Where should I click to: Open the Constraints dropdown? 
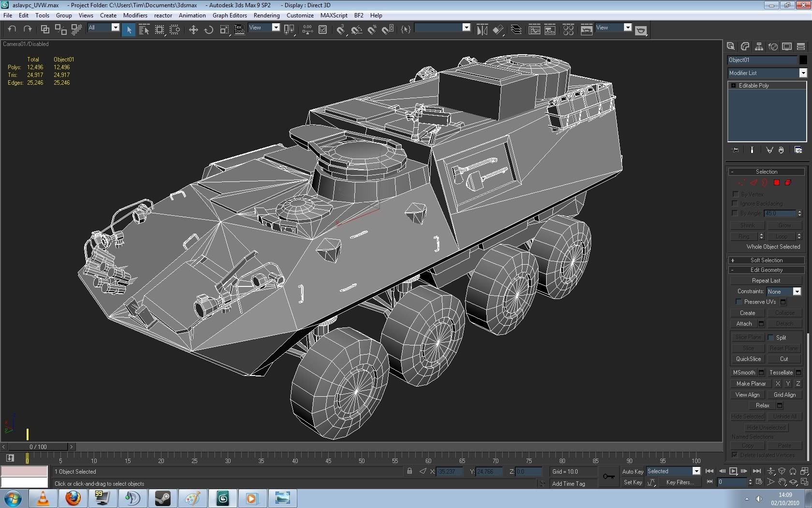pyautogui.click(x=797, y=291)
